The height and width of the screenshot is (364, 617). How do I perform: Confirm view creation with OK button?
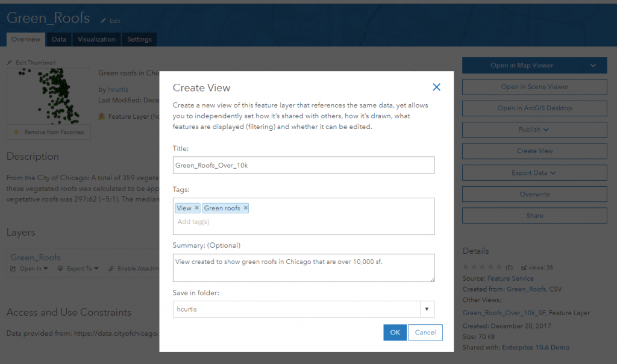click(x=395, y=332)
